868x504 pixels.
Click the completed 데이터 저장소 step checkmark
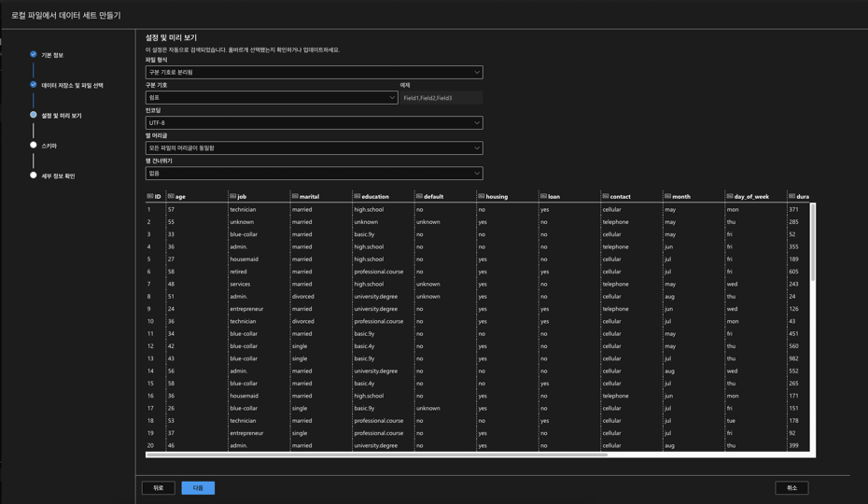tap(34, 85)
